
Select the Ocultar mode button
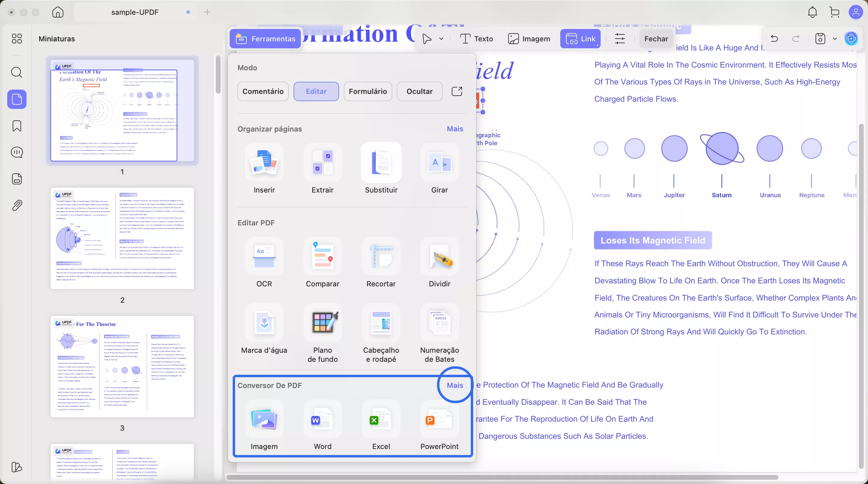point(419,91)
